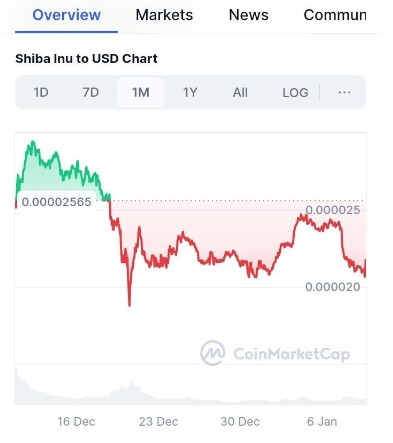Screen dimensions: 393x443
Task: Click the green price peak on chart
Action: point(33,142)
